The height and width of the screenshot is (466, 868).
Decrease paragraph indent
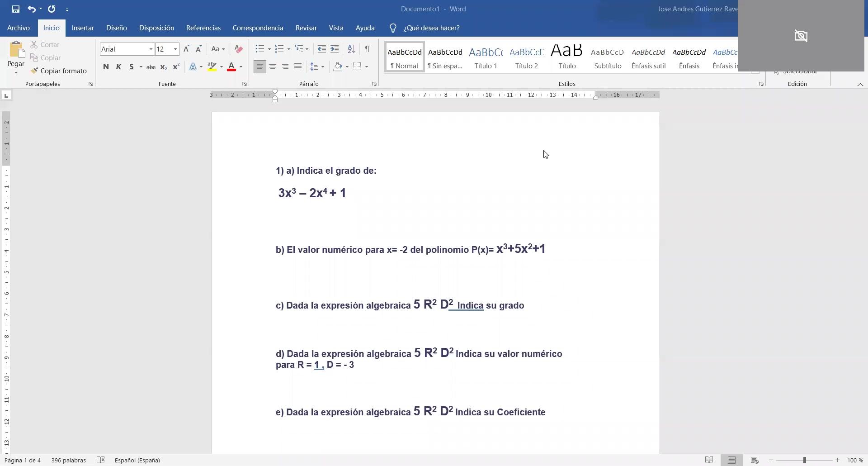[322, 49]
